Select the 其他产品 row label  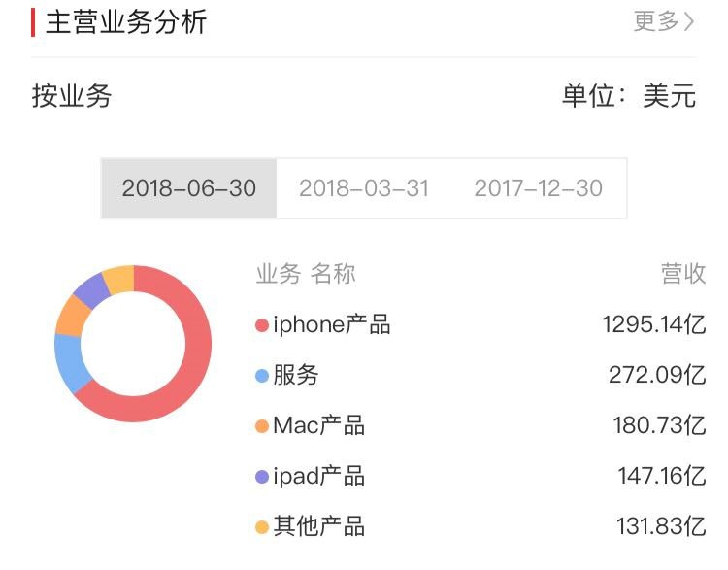tap(318, 526)
